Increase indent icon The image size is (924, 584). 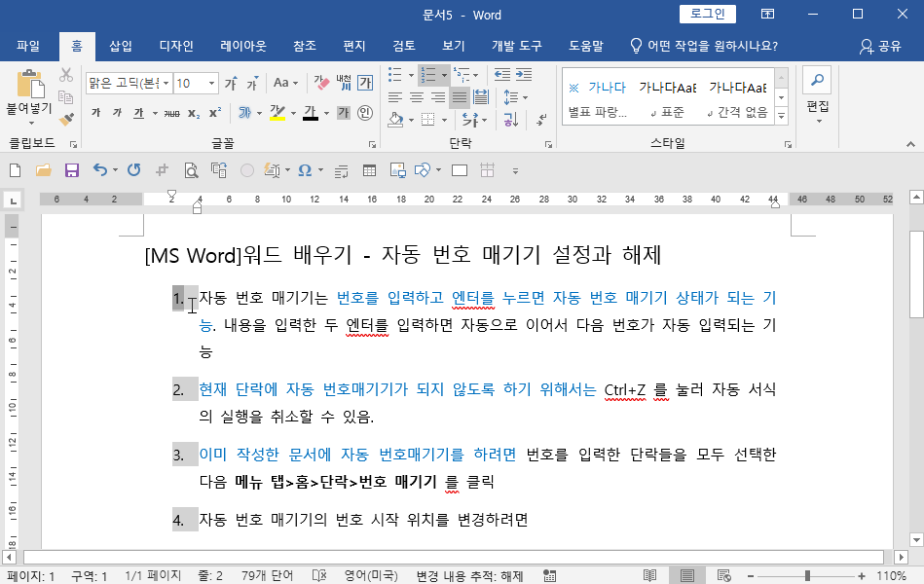pyautogui.click(x=524, y=74)
